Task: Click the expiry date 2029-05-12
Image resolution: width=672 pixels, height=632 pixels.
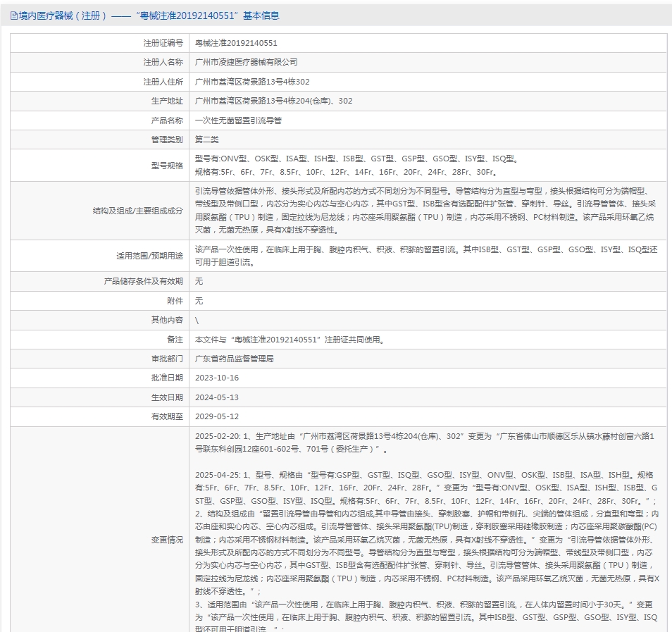Action: 217,416
